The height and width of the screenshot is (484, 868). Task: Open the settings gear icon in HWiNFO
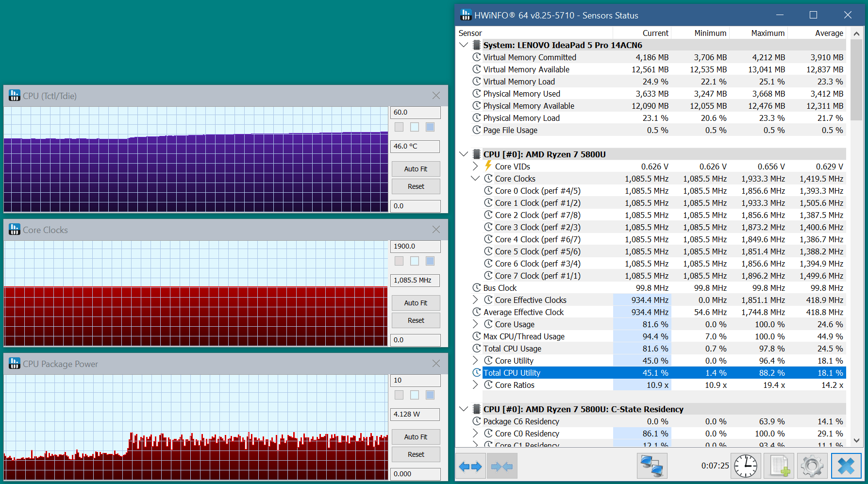tap(812, 466)
